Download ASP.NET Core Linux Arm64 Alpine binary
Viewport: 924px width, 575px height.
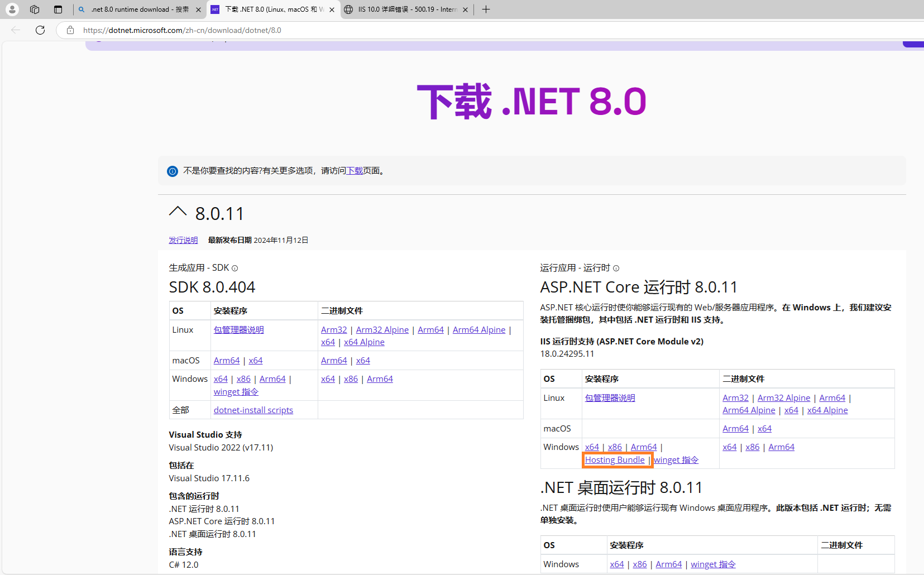coord(749,410)
